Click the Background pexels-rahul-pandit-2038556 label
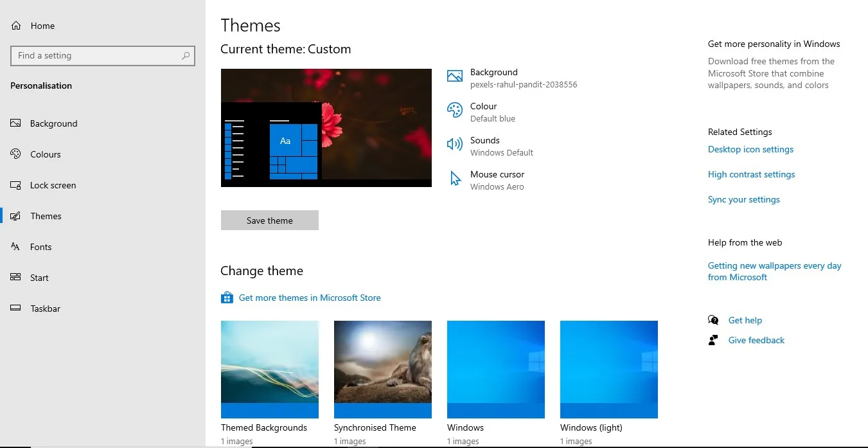868x448 pixels. tap(524, 78)
